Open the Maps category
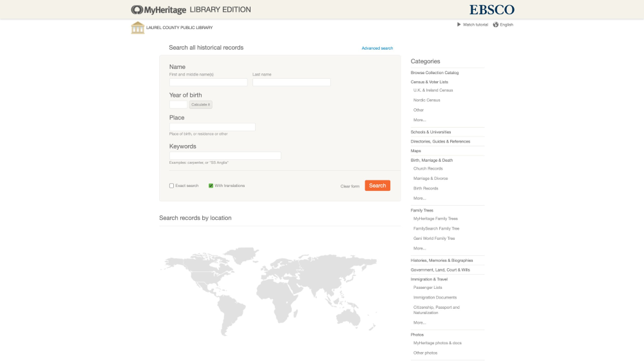644x363 pixels. pos(415,151)
